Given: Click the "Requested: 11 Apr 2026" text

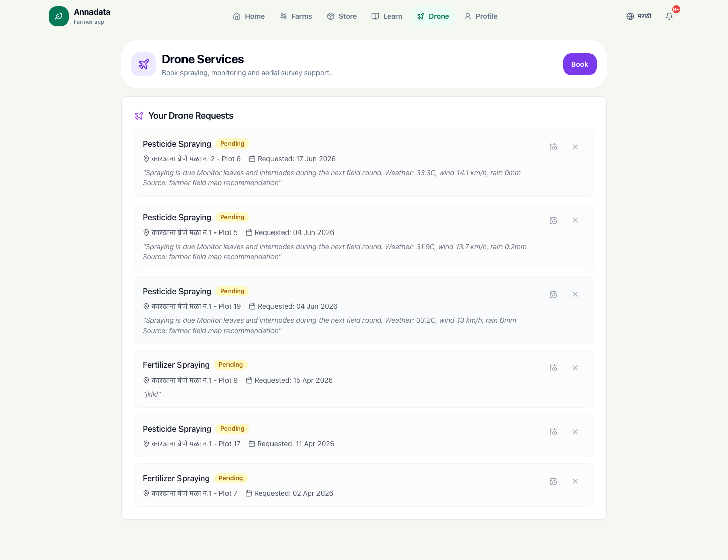Looking at the screenshot, I should click(x=296, y=444).
